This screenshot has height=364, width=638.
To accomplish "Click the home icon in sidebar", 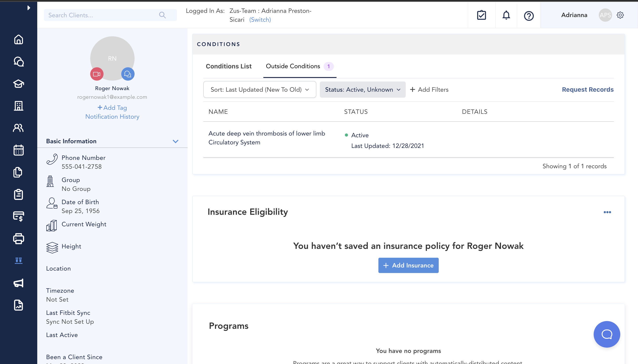I will tap(19, 39).
